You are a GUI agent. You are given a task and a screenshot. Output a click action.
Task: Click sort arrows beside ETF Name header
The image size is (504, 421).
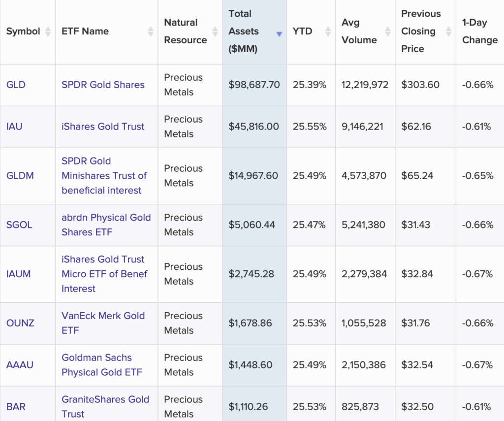(151, 32)
